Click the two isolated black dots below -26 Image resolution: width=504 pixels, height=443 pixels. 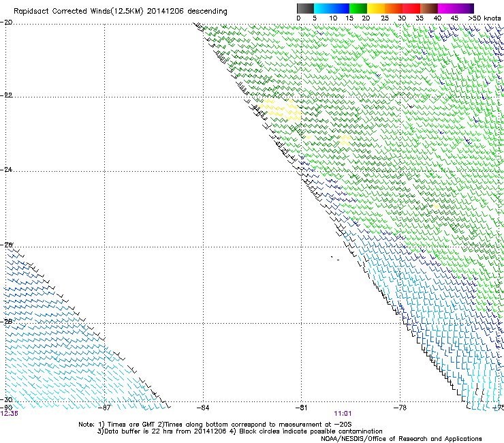pos(335,258)
